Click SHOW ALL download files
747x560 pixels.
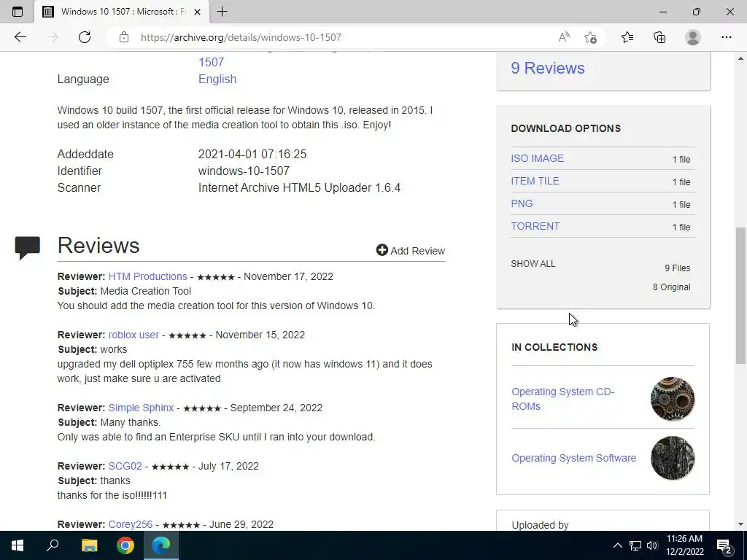coord(533,264)
